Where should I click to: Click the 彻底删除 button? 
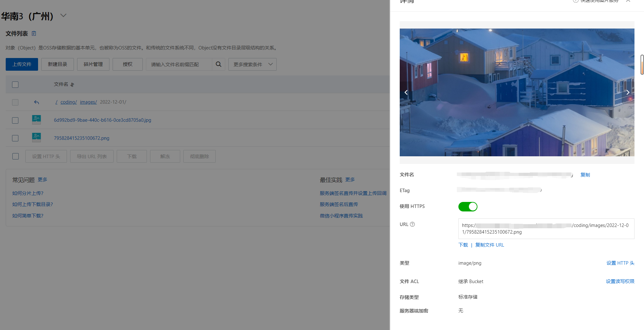tap(200, 156)
